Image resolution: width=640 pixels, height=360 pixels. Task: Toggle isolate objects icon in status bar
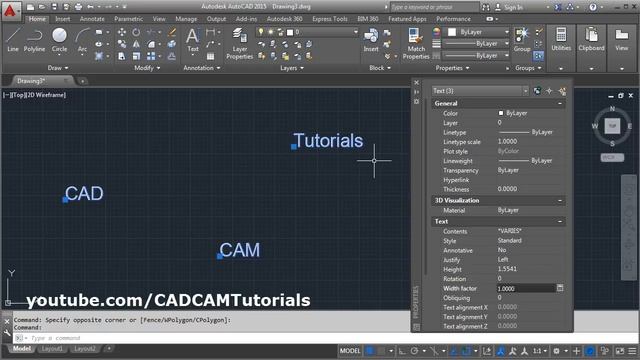(604, 351)
